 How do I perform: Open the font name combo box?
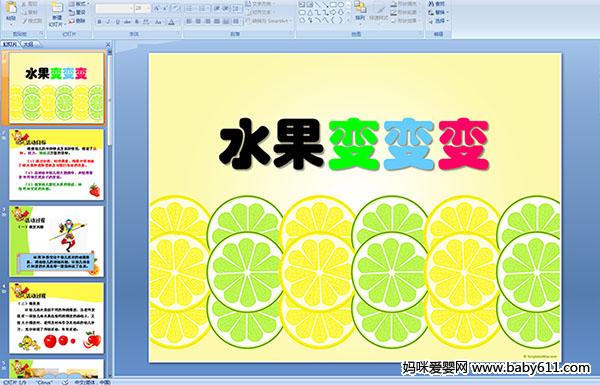click(114, 8)
